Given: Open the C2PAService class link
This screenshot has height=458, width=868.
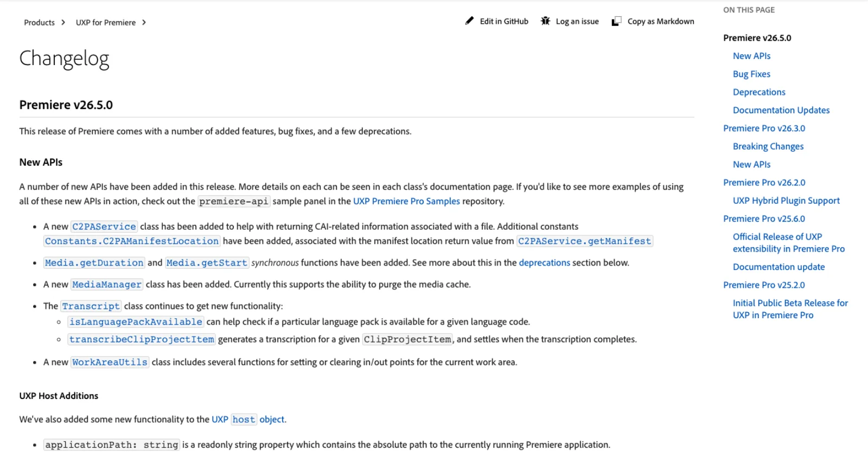Looking at the screenshot, I should (104, 227).
